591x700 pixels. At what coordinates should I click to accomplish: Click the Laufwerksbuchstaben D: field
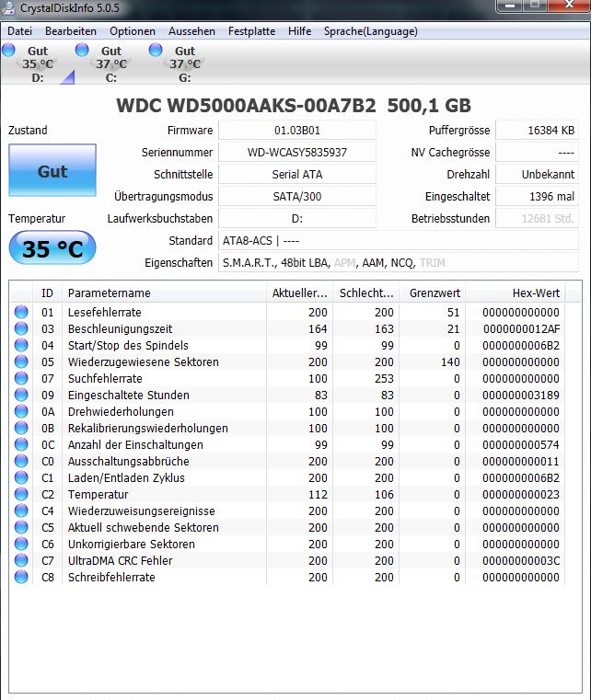297,218
